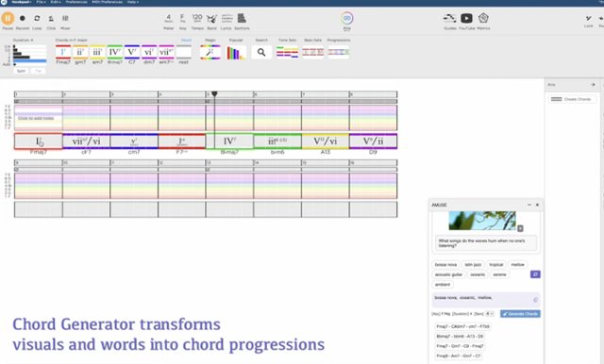This screenshot has width=604, height=364.
Task: Open MIDI Preferences from the menu bar
Action: coord(108,2)
